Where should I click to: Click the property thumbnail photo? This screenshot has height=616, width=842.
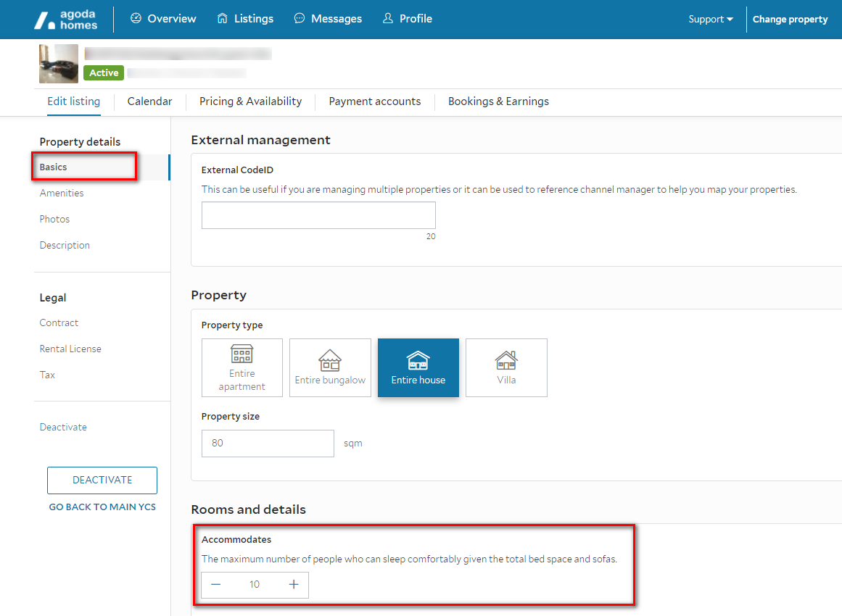[58, 64]
